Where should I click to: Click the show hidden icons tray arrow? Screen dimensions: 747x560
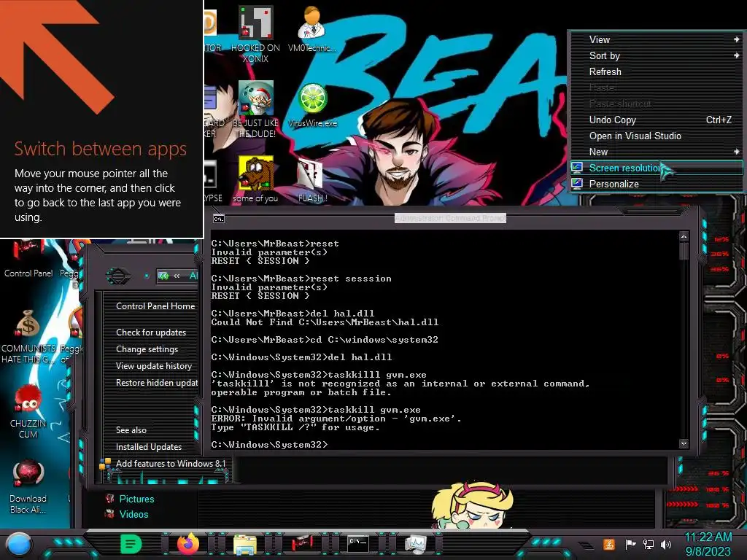pos(587,545)
